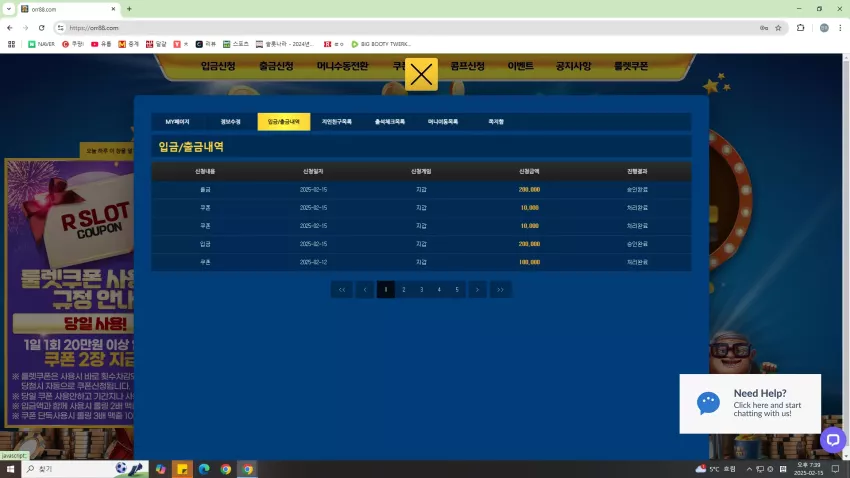Open 공지사항 in the top menu
The image size is (850, 478).
coord(573,66)
